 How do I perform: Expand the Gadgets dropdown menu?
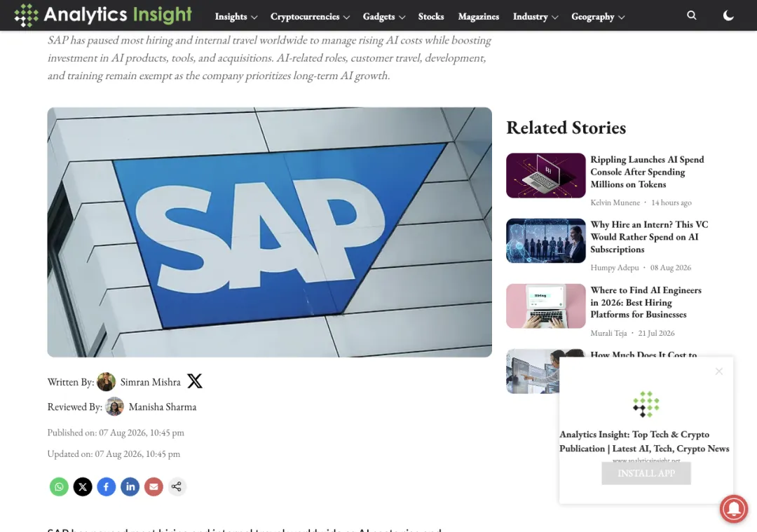click(x=384, y=16)
